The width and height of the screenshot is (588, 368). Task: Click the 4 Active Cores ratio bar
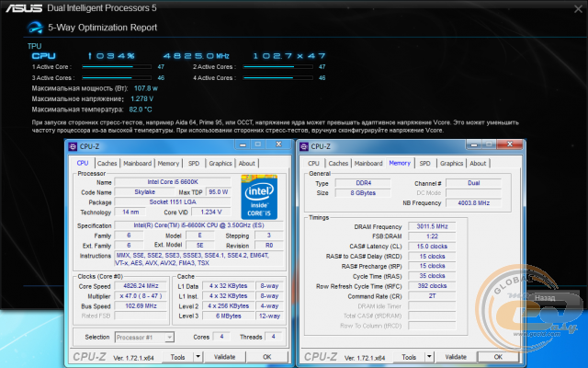[x=277, y=77]
